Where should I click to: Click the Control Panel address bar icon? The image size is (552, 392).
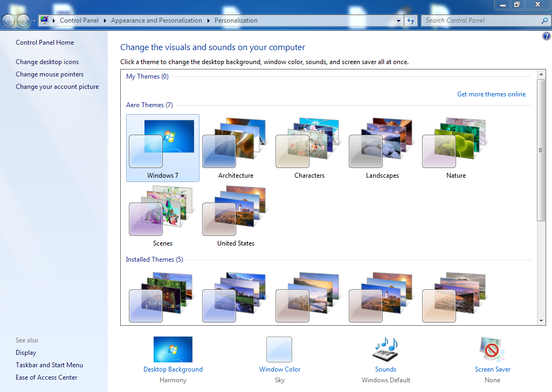click(44, 20)
